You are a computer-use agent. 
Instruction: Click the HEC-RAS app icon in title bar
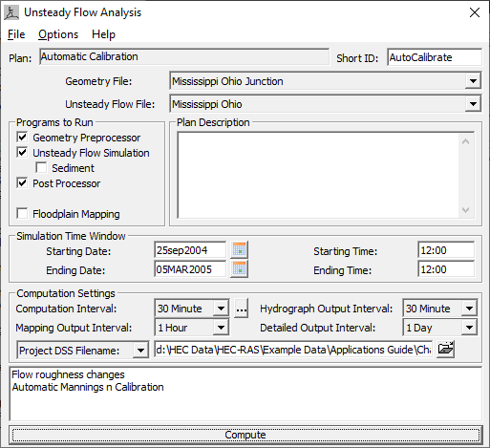11,12
